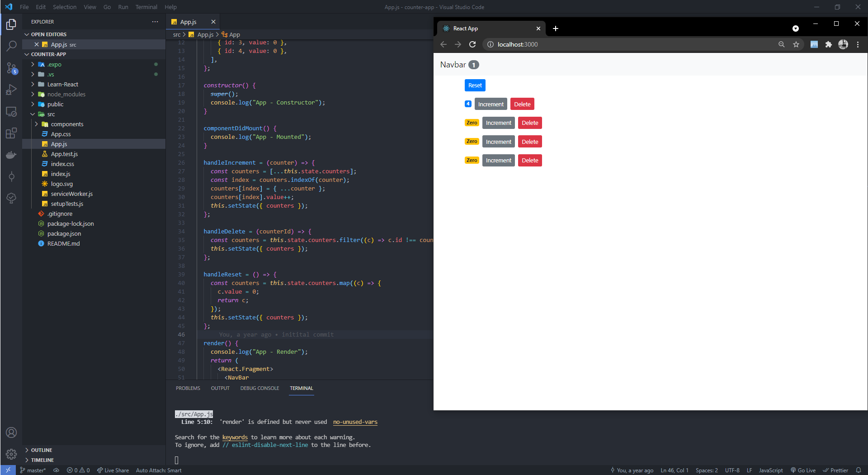Toggle Auto Attach: Smart in status bar
868x475 pixels.
(x=159, y=470)
